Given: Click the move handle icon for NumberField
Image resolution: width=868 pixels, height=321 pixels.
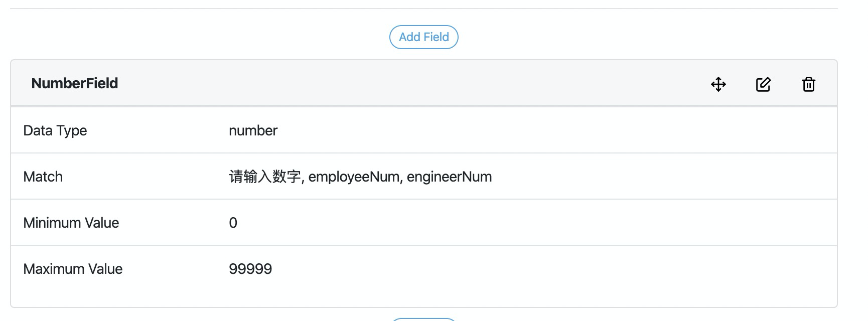Looking at the screenshot, I should (718, 84).
